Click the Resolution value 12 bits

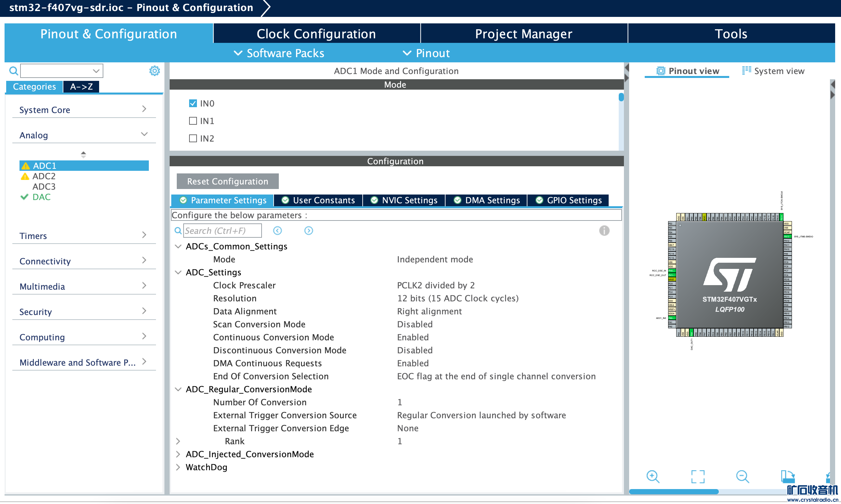coord(458,298)
